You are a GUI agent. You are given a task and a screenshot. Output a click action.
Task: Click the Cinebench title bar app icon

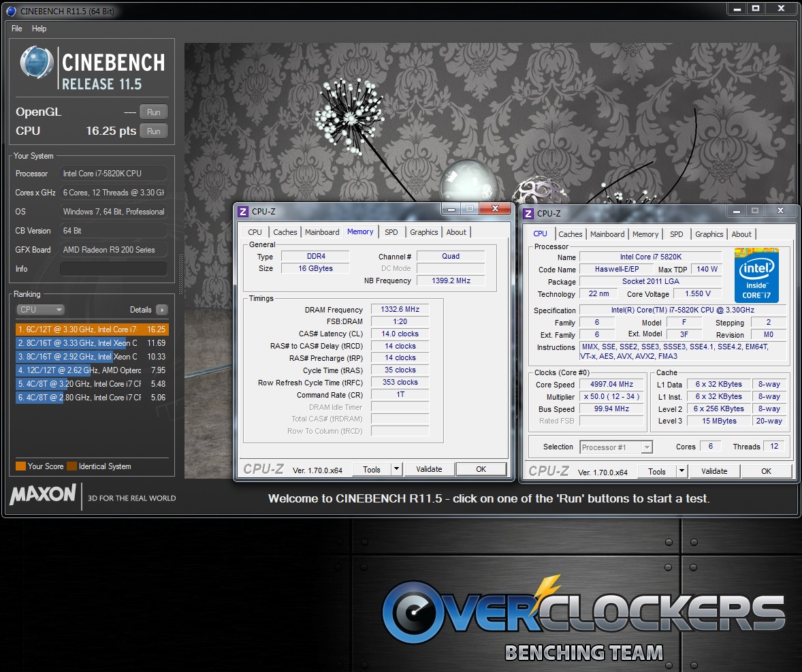tap(11, 11)
